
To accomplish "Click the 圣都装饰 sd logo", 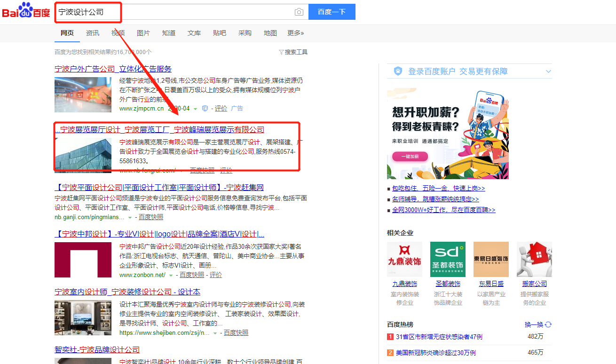I will [x=448, y=259].
